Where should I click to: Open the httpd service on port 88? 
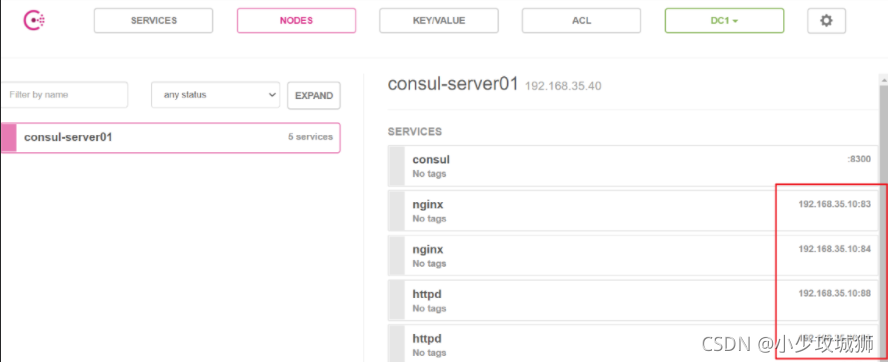[x=633, y=300]
